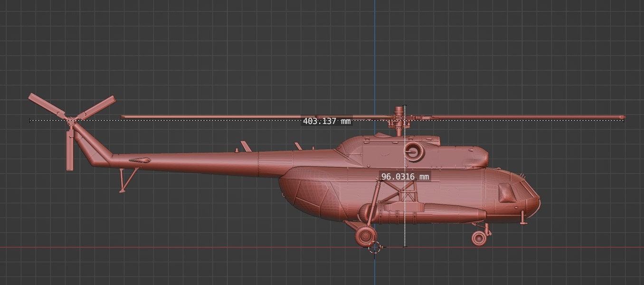Click the bottom end of the height ruler
The height and width of the screenshot is (285, 644).
(x=405, y=247)
